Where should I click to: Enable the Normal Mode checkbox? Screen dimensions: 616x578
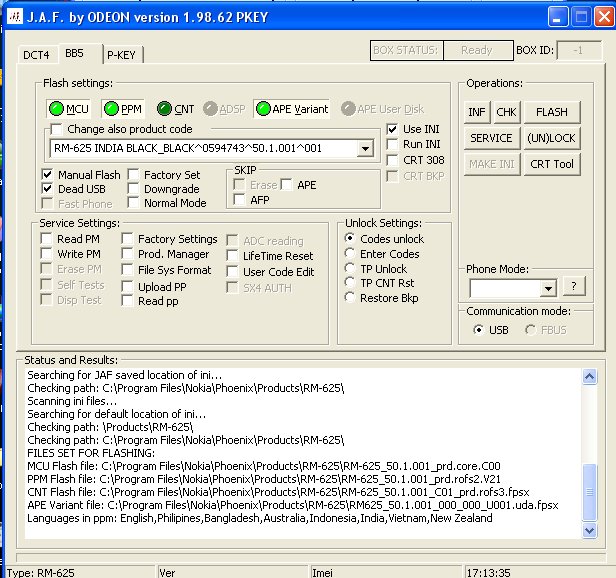(x=133, y=203)
